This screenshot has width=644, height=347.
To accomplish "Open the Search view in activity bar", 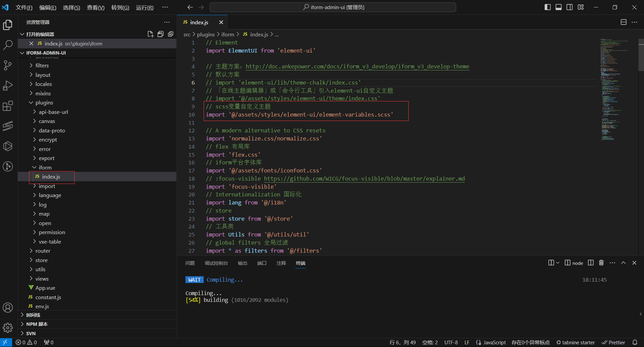I will click(x=8, y=45).
